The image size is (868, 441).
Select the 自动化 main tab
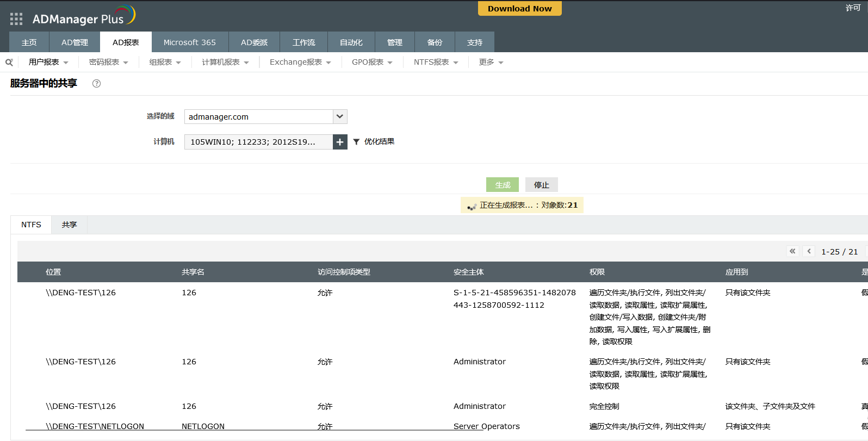(351, 42)
